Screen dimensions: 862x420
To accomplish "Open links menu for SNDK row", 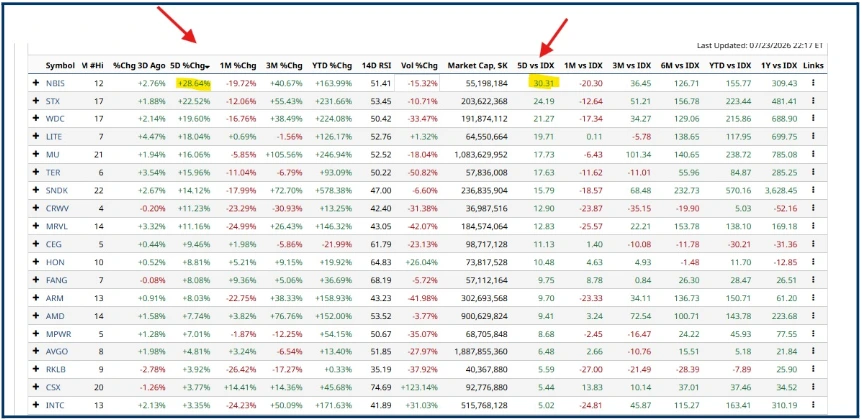I will [x=813, y=191].
